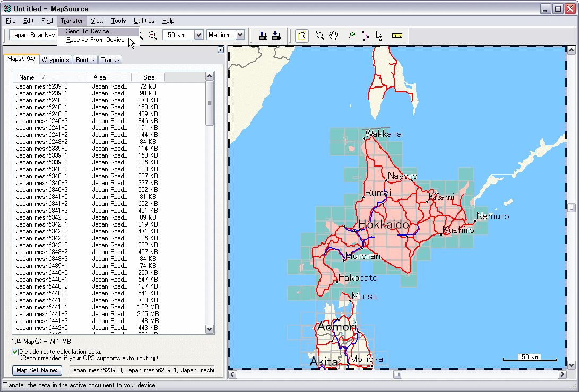
Task: Click the Muroran city label on map
Action: tap(363, 256)
